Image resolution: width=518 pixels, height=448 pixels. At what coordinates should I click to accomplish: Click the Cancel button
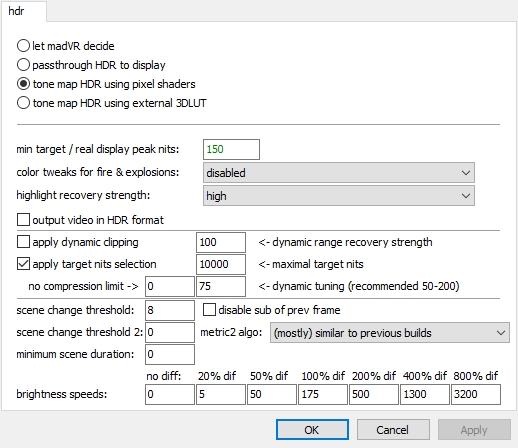click(393, 430)
